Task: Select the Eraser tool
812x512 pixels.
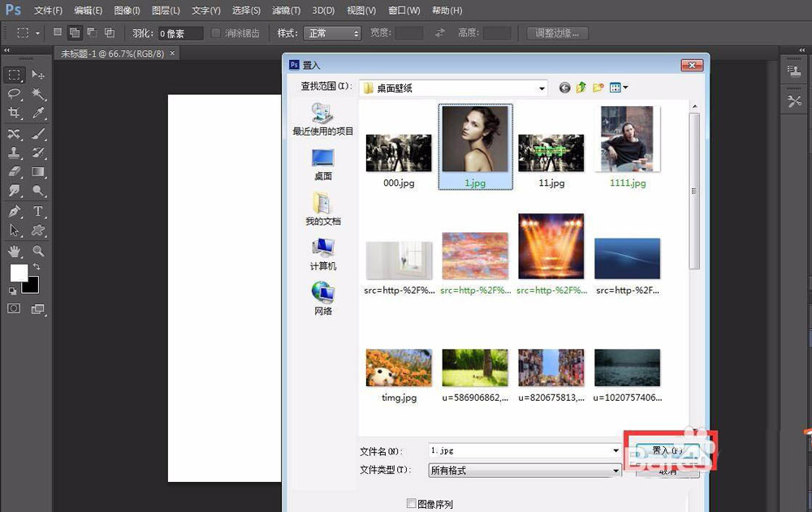Action: 14,171
